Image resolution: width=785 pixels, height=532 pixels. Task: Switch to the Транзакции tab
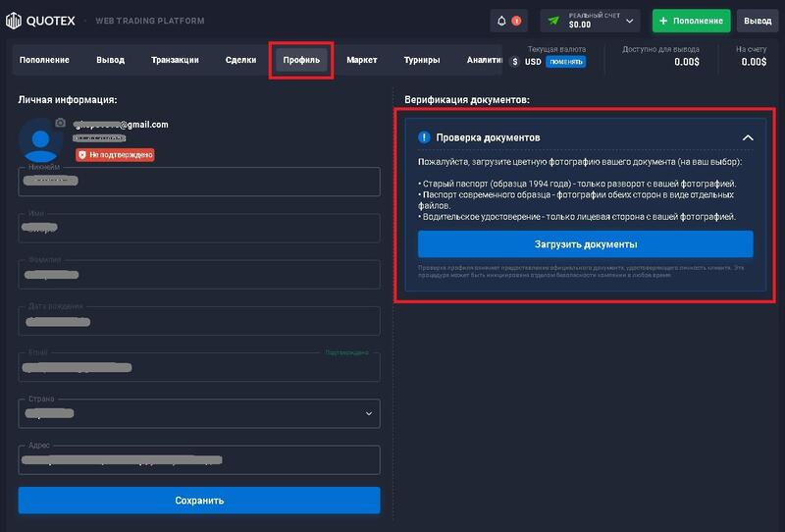[175, 60]
